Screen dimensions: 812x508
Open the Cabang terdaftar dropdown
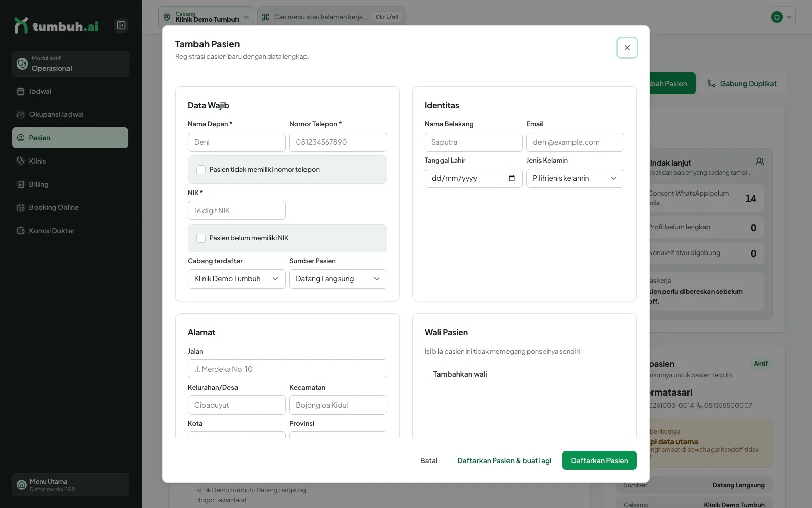click(x=236, y=279)
